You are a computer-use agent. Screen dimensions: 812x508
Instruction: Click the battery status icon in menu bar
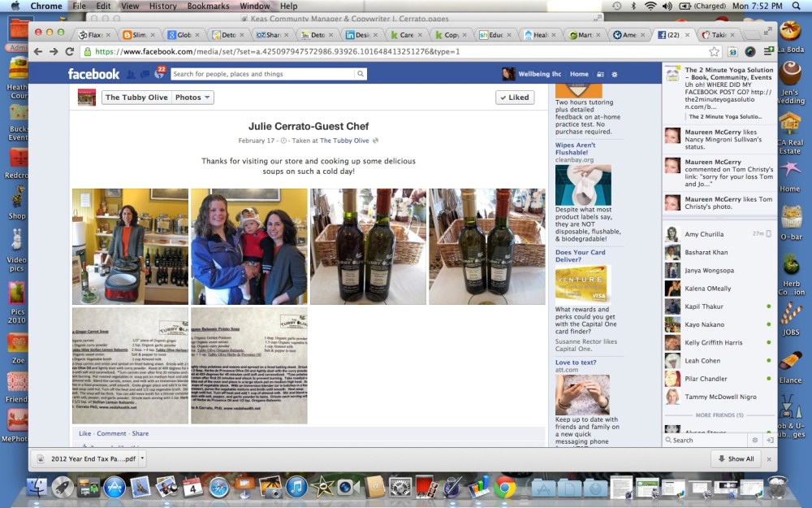(x=686, y=6)
